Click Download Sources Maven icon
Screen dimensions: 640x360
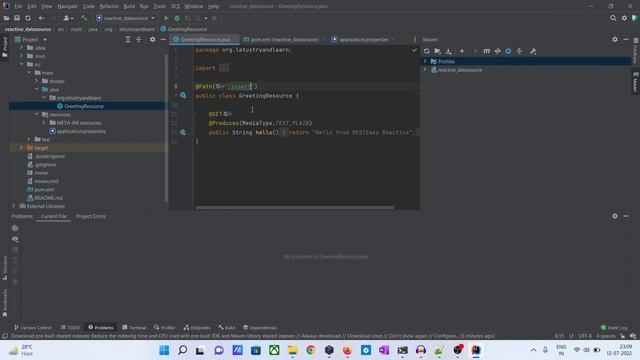point(449,51)
